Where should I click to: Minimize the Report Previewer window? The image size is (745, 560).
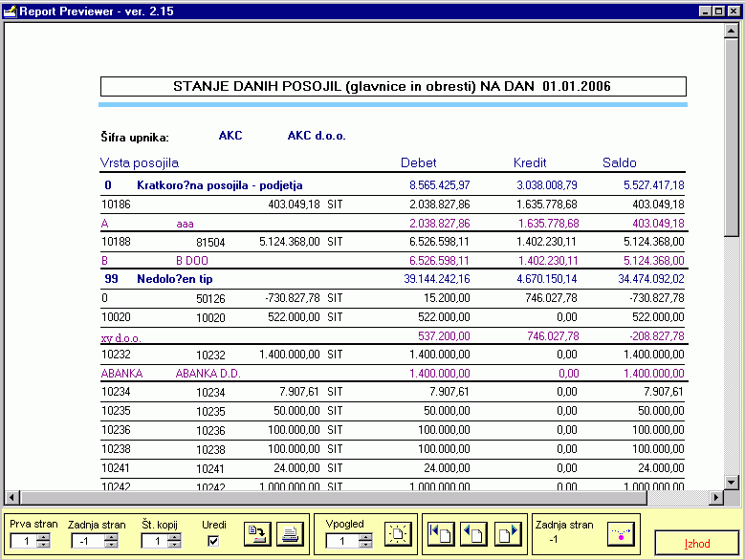coord(706,11)
